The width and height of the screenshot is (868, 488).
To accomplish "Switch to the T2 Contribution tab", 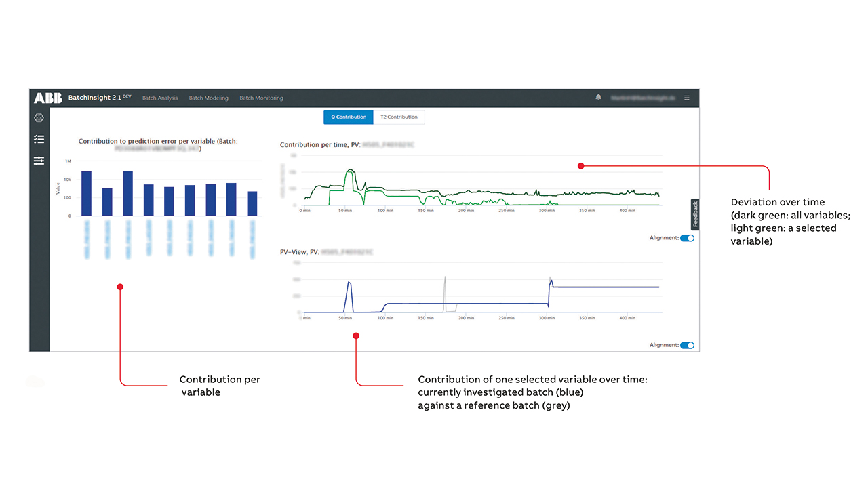I will (399, 117).
